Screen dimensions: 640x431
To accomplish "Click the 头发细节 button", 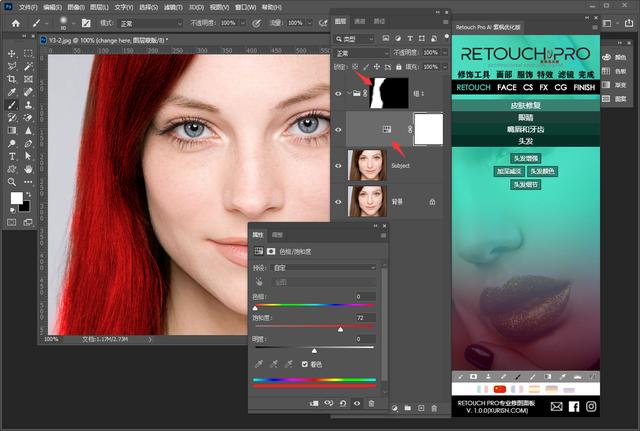I will (x=525, y=185).
